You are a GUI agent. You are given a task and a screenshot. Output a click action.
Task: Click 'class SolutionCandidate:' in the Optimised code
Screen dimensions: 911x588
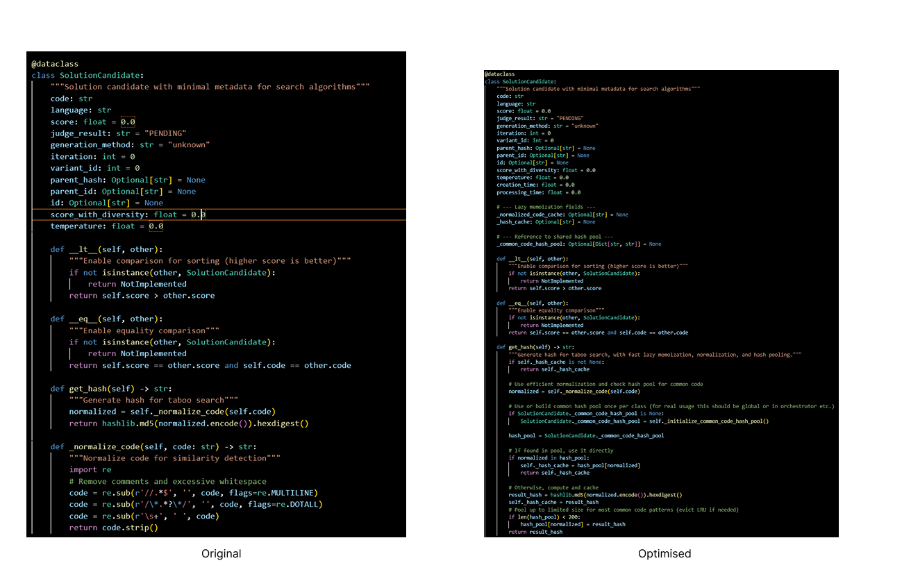point(521,81)
